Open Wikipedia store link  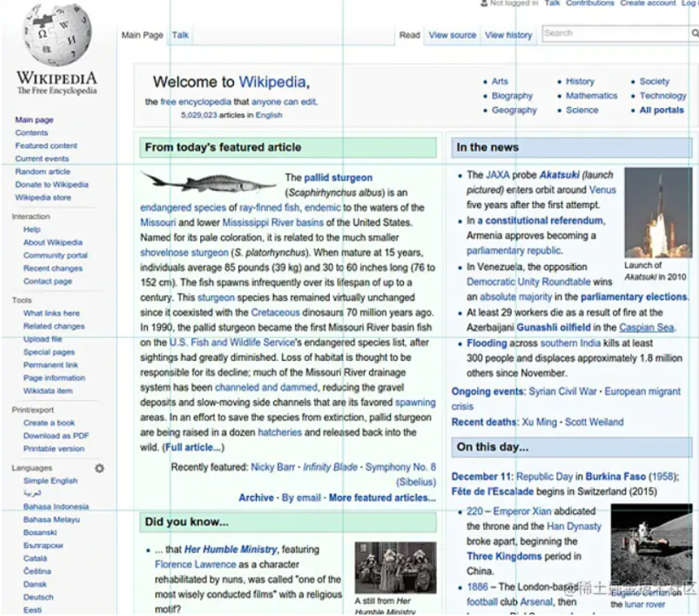pos(43,198)
